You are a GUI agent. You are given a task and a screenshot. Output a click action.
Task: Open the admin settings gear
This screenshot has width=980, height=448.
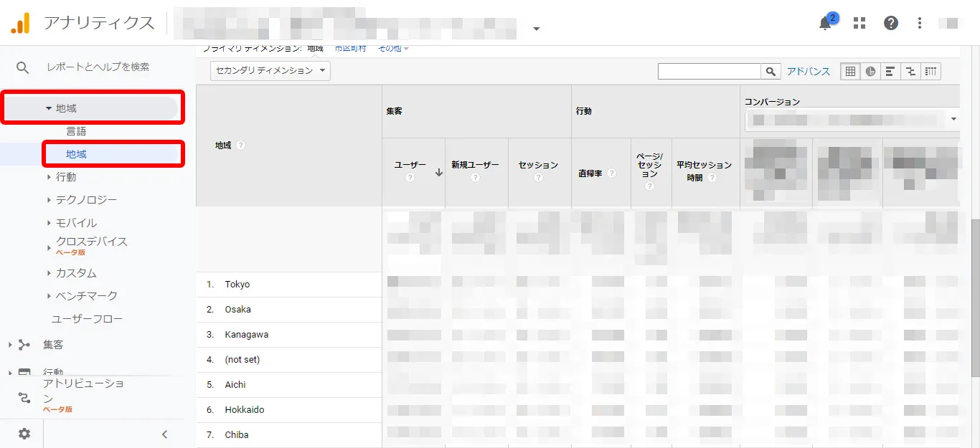pos(23,433)
